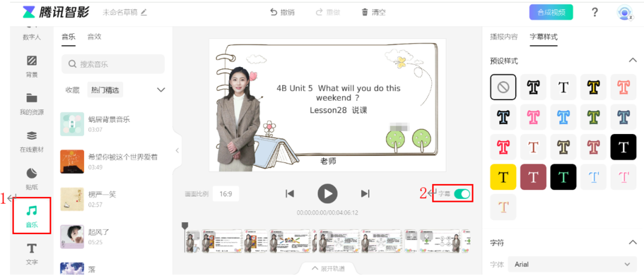Open 16:9 aspect ratio selector
The image size is (644, 278).
[225, 194]
